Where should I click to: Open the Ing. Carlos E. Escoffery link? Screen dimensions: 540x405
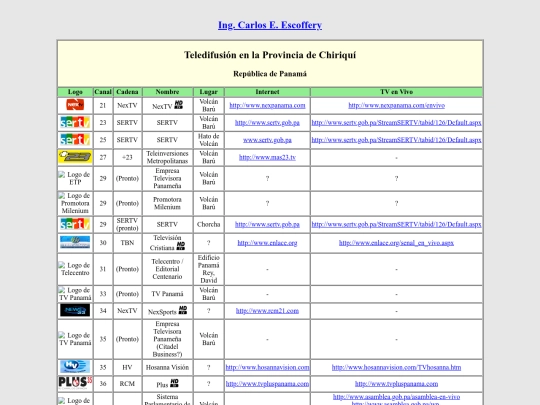(x=270, y=25)
